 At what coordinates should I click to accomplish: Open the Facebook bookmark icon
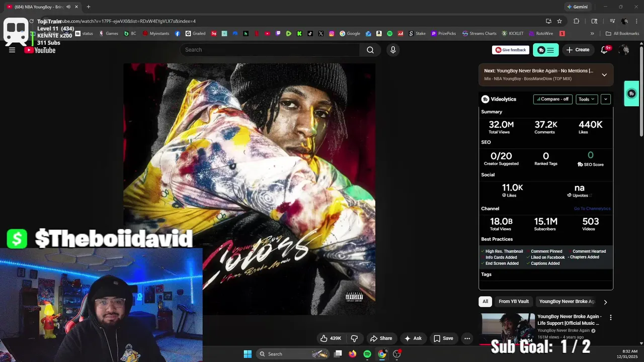click(x=178, y=34)
